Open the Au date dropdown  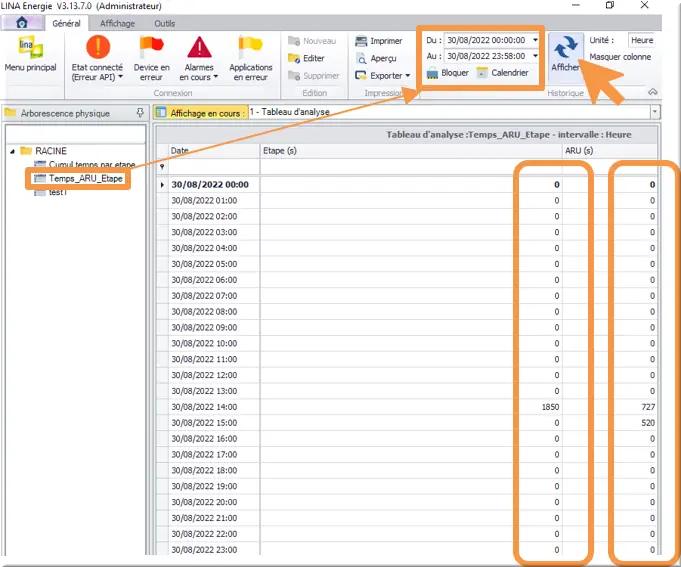535,56
